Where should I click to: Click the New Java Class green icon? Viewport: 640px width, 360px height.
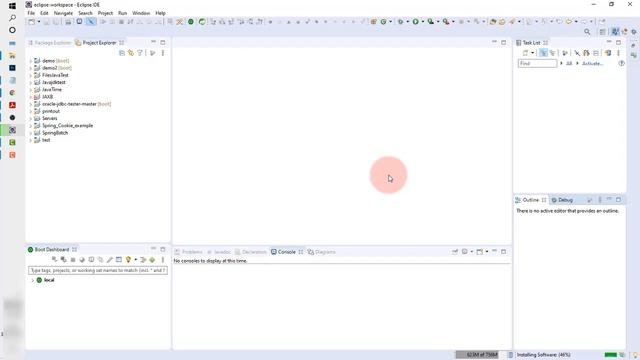click(383, 22)
